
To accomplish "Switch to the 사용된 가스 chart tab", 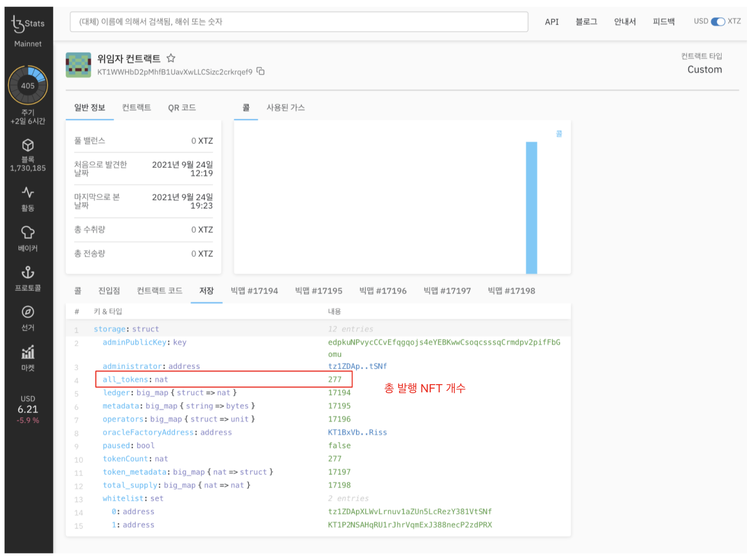I will 286,108.
